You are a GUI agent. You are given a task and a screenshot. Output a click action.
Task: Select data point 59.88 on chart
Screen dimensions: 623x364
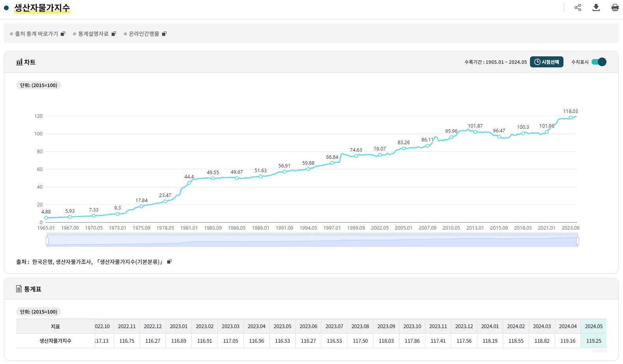tap(308, 169)
